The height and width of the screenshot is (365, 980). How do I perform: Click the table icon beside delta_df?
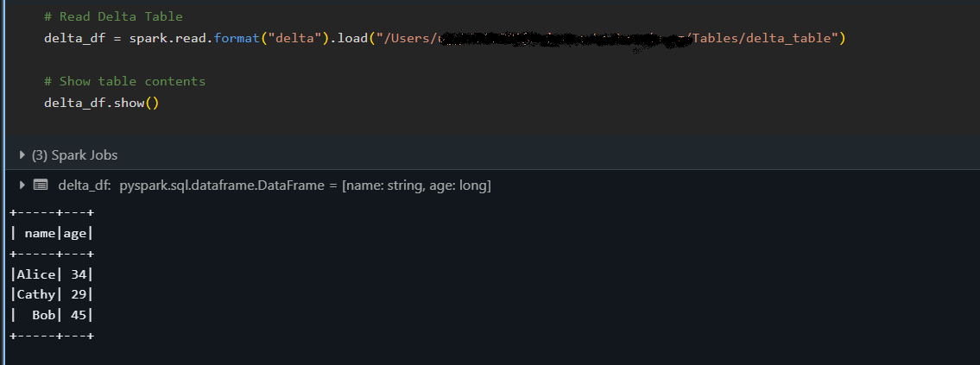click(41, 185)
